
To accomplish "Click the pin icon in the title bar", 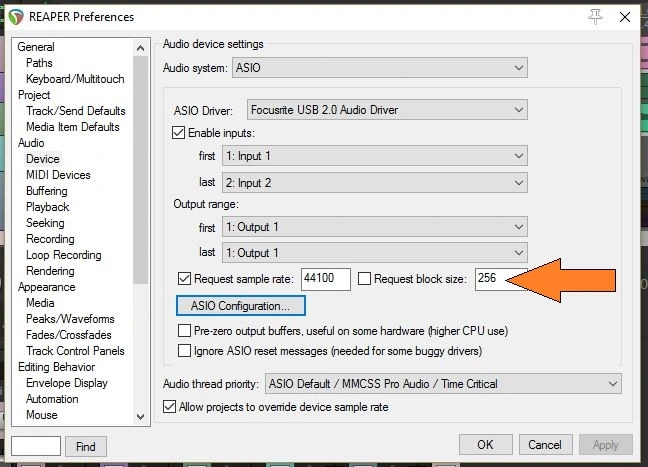I will 597,16.
